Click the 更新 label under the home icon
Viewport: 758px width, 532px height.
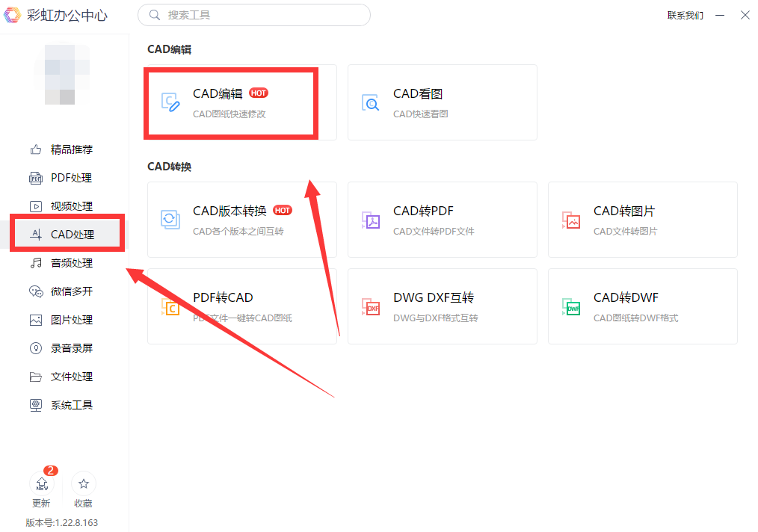(41, 504)
